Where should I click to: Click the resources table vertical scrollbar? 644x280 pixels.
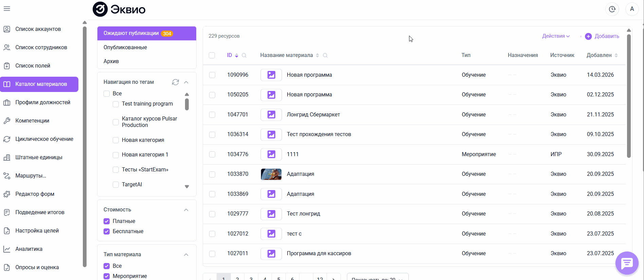pos(629,96)
